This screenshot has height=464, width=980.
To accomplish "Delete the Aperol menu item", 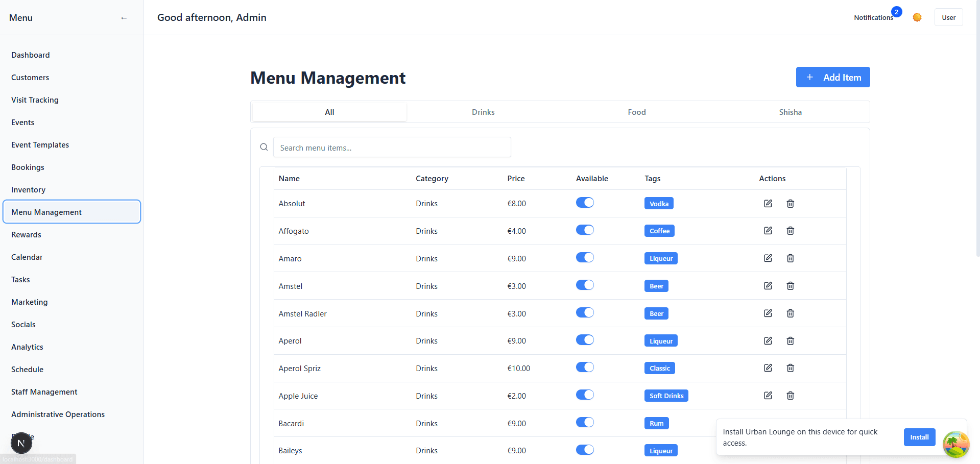I will [x=790, y=340].
